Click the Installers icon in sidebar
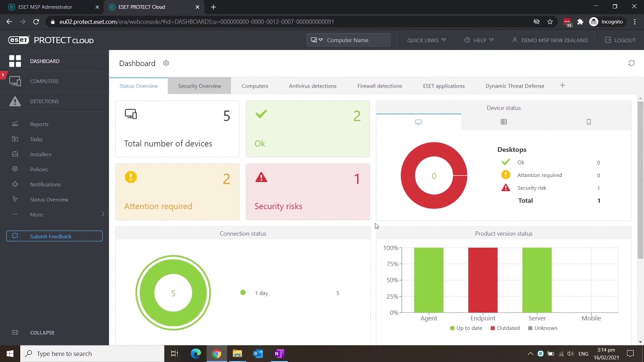This screenshot has height=362, width=644. pyautogui.click(x=15, y=154)
